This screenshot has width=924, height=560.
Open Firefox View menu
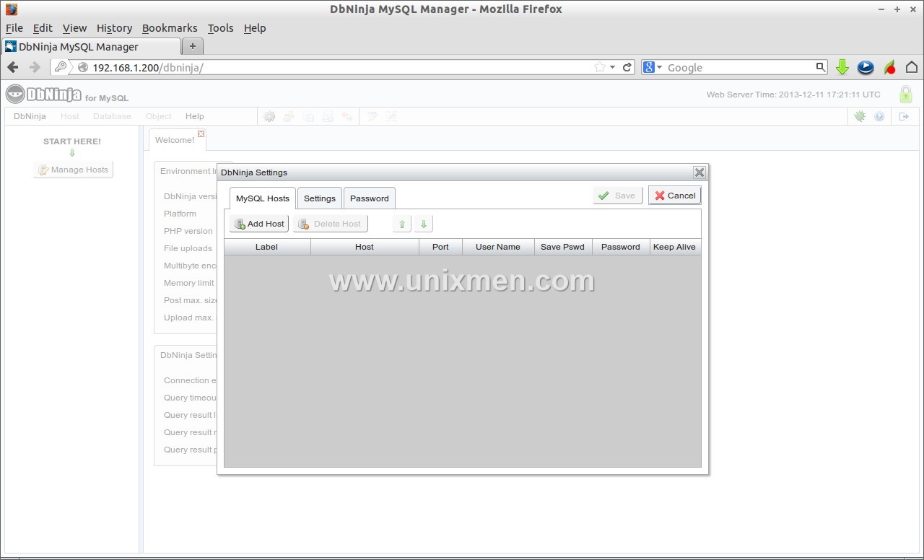pos(74,28)
